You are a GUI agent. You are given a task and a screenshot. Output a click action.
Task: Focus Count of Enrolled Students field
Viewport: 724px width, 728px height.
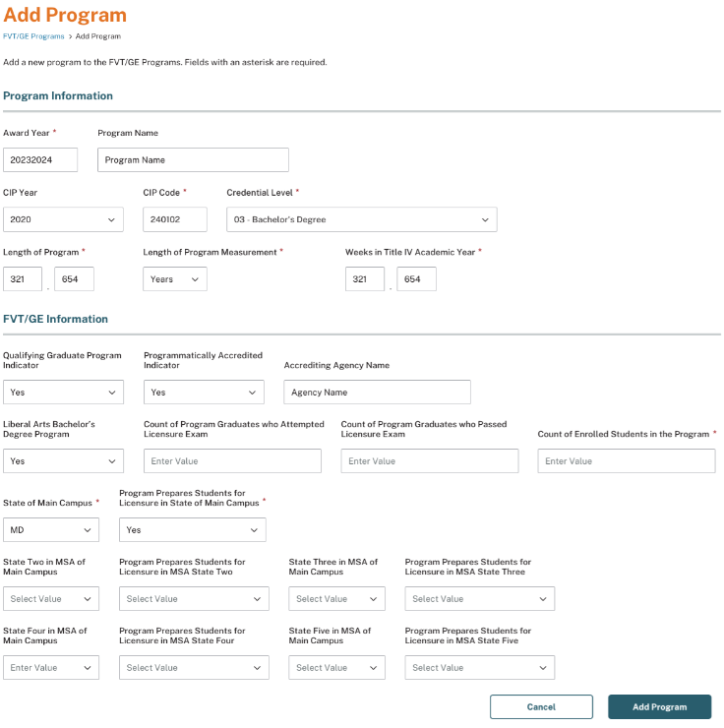tap(626, 460)
